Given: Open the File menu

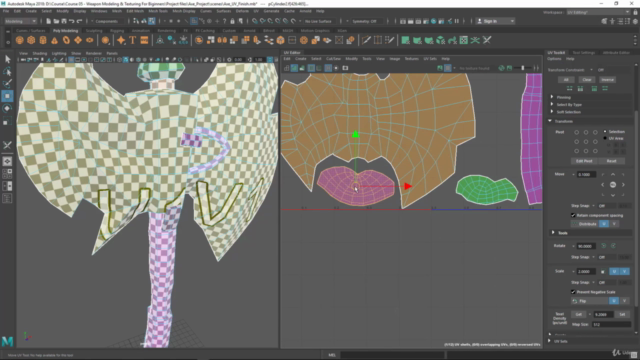Looking at the screenshot, I should [x=6, y=11].
